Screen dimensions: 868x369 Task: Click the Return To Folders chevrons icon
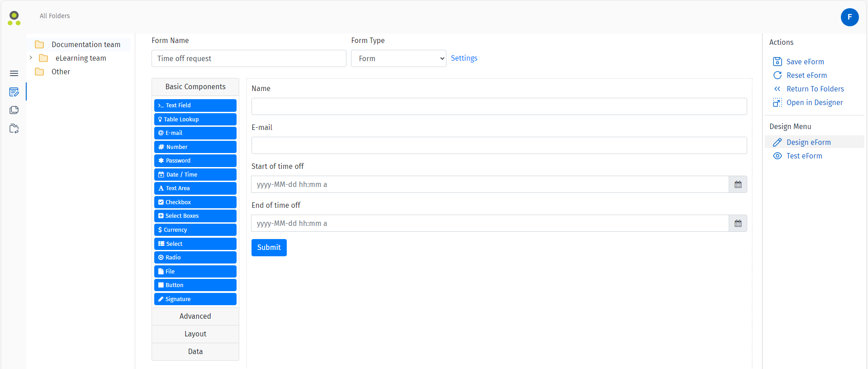777,89
